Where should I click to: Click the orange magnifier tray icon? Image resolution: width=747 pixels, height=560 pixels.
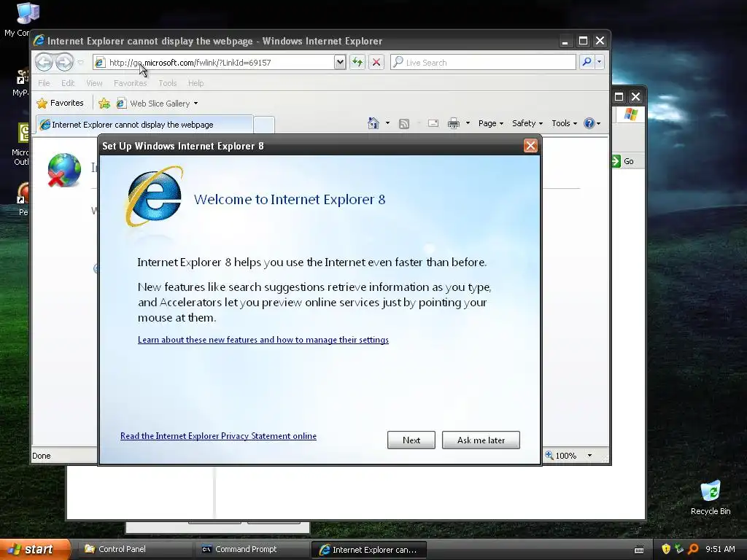click(x=693, y=549)
